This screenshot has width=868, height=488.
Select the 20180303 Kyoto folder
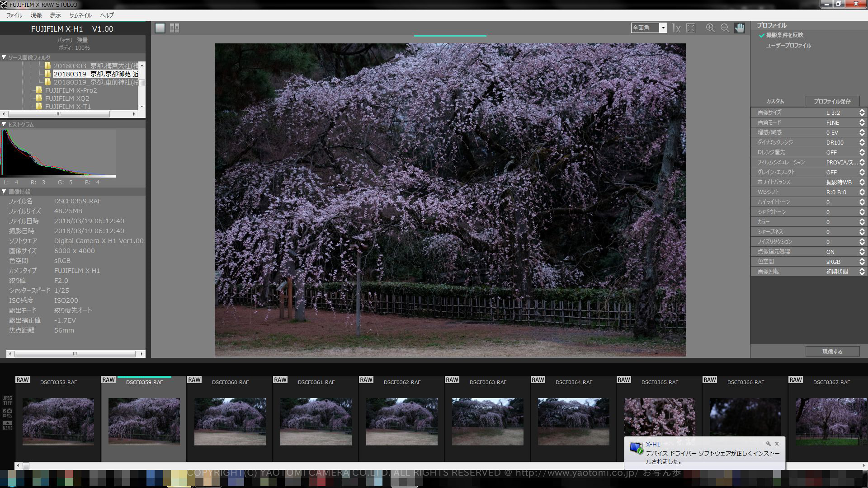pyautogui.click(x=95, y=66)
